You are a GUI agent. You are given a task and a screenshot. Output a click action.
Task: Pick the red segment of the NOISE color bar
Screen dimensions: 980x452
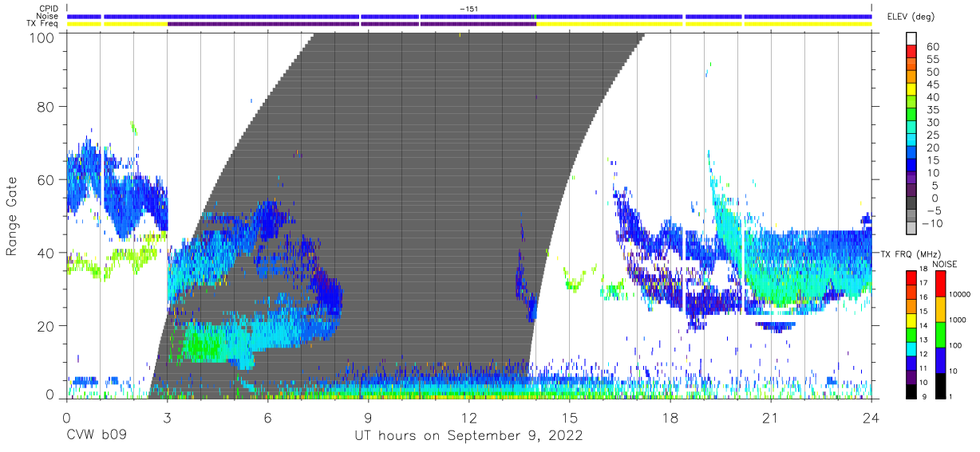point(942,284)
